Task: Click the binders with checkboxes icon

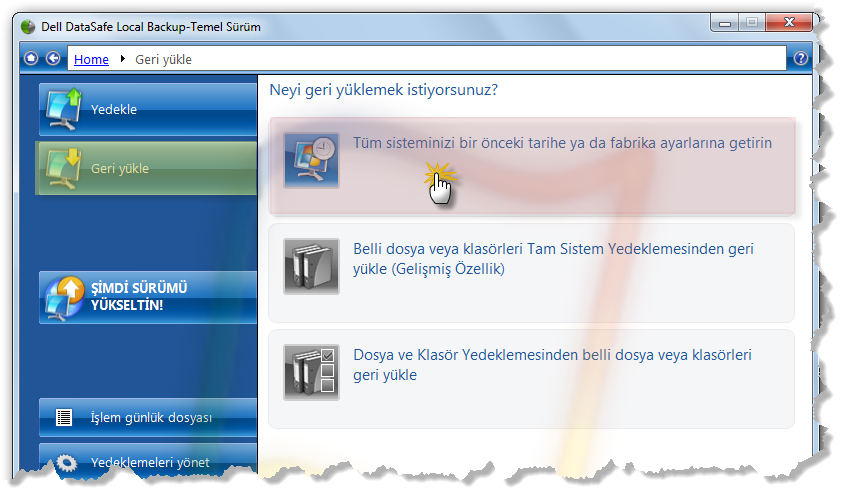Action: point(311,372)
